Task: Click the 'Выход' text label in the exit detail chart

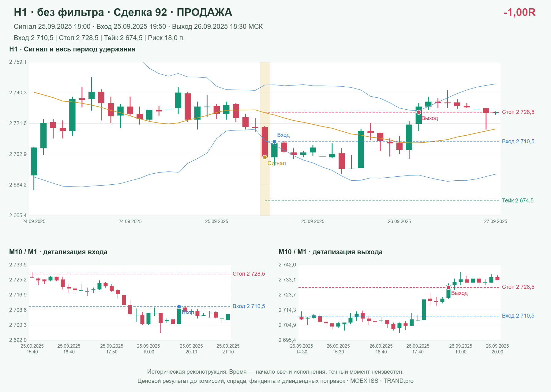Action: 459,293
